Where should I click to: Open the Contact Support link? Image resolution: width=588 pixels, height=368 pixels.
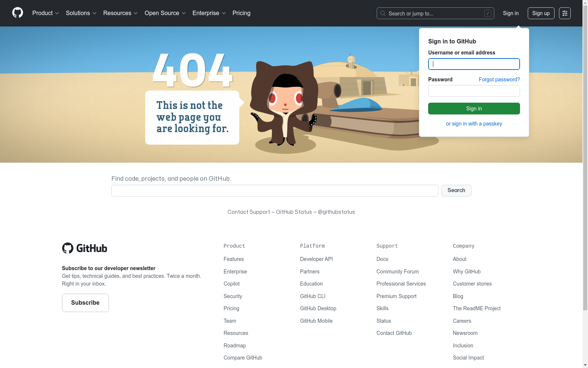point(249,212)
